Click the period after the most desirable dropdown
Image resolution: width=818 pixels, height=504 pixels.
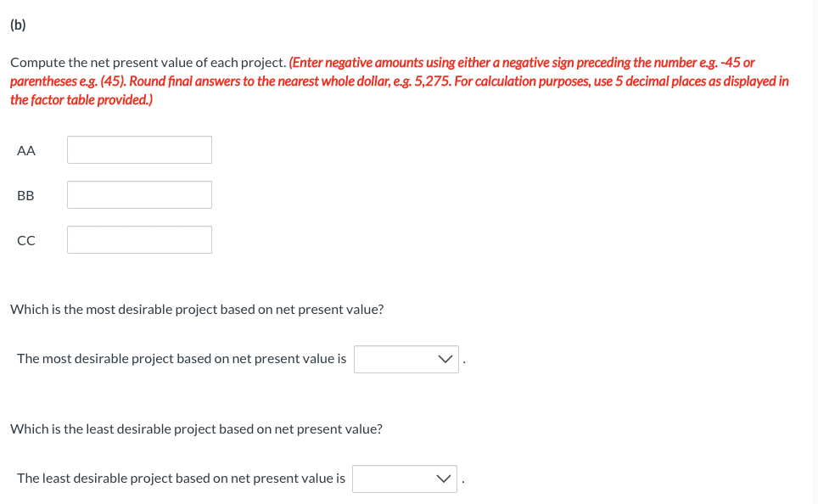pyautogui.click(x=464, y=361)
